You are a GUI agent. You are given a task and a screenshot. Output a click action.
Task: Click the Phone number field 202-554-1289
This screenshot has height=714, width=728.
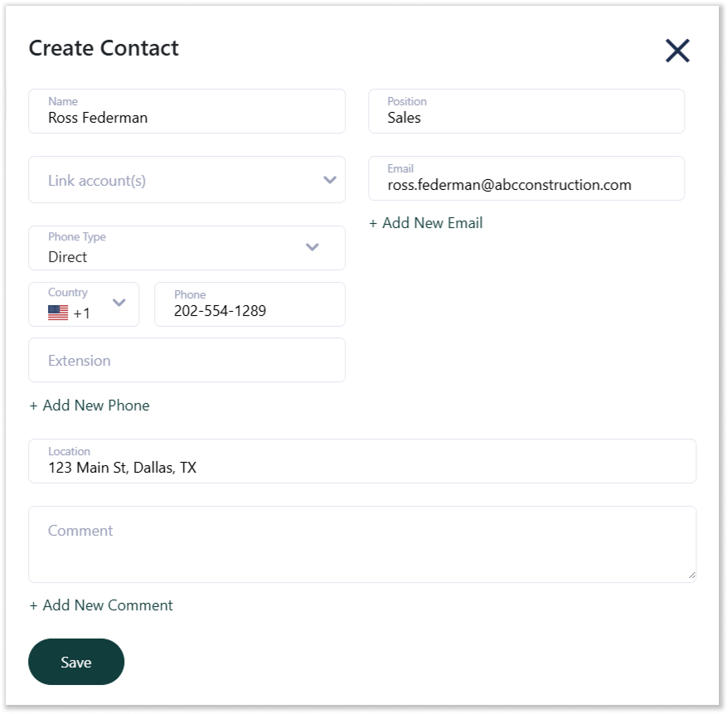[250, 304]
